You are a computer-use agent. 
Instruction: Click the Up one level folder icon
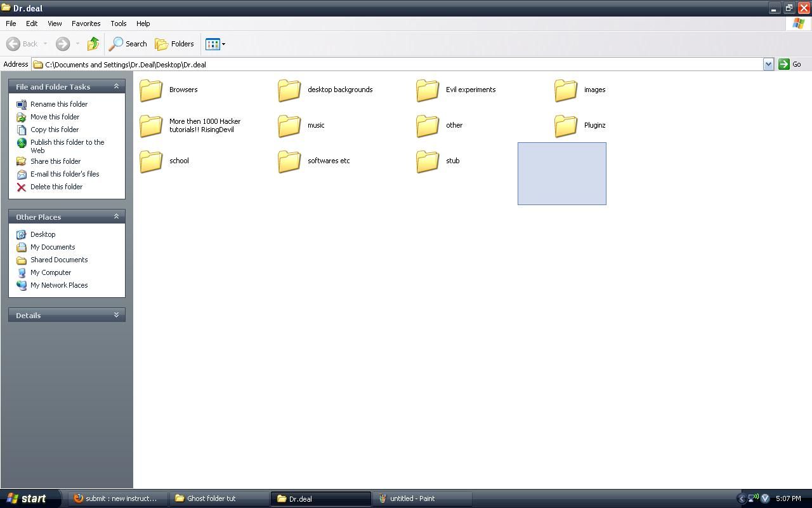pos(93,43)
